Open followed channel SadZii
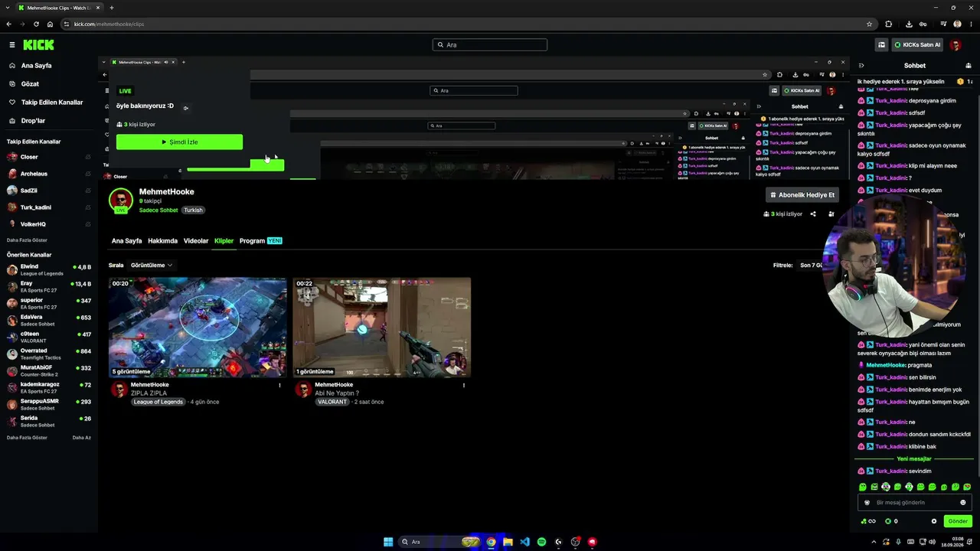The image size is (980, 551). [49, 191]
